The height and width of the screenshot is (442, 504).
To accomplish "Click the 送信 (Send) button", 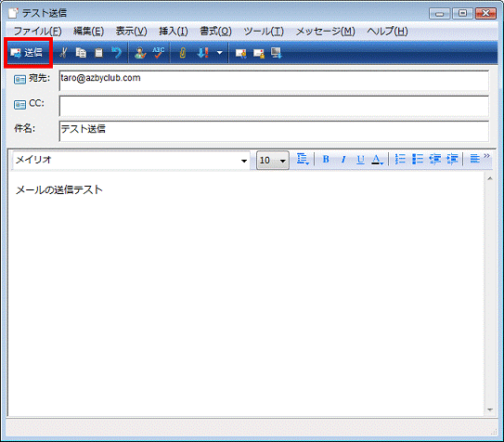I will point(28,52).
